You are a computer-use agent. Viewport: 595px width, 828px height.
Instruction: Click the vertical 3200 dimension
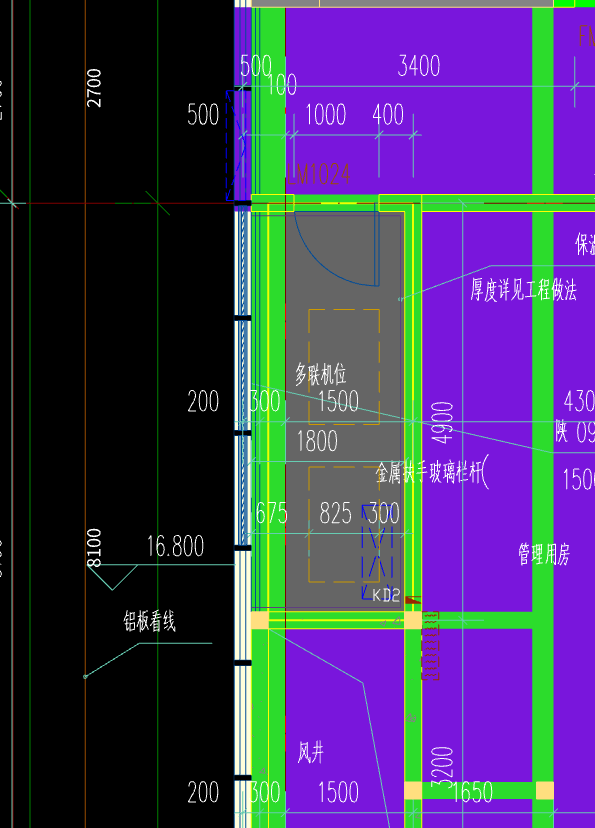pos(442,767)
